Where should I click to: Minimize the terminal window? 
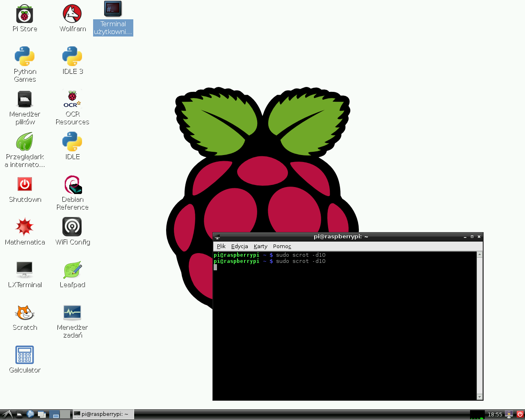click(x=465, y=237)
